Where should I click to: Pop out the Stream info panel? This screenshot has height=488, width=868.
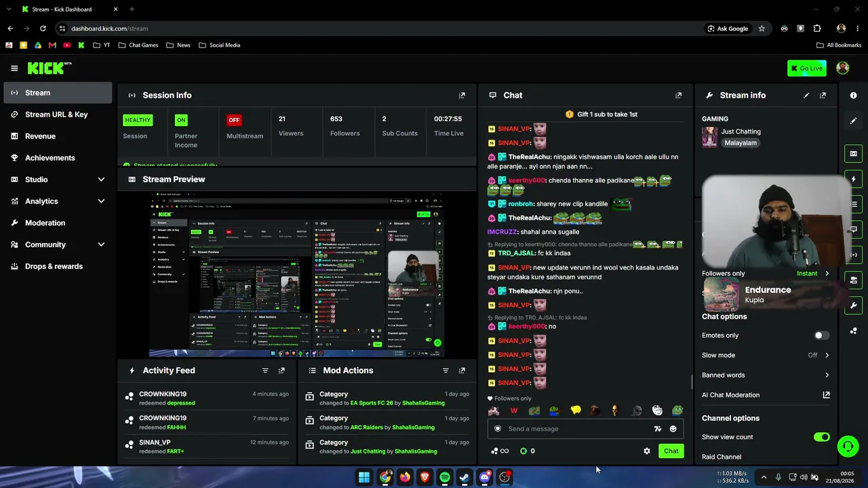click(823, 96)
